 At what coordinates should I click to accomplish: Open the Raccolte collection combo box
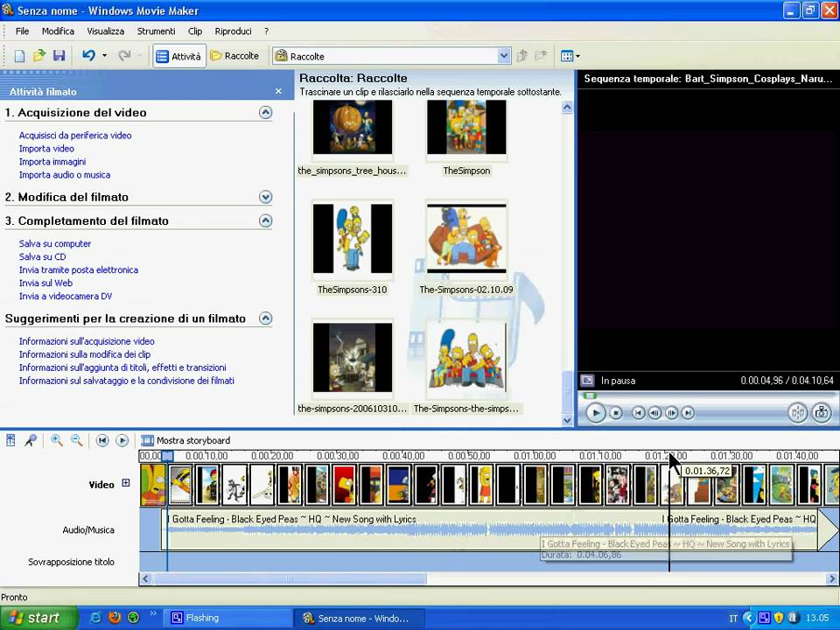pos(392,56)
